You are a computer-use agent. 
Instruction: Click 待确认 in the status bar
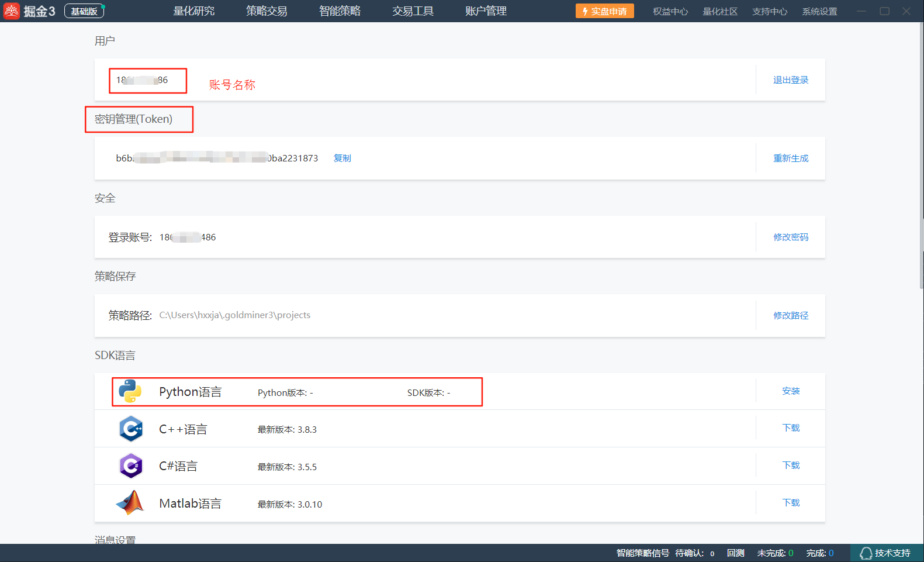tap(695, 553)
